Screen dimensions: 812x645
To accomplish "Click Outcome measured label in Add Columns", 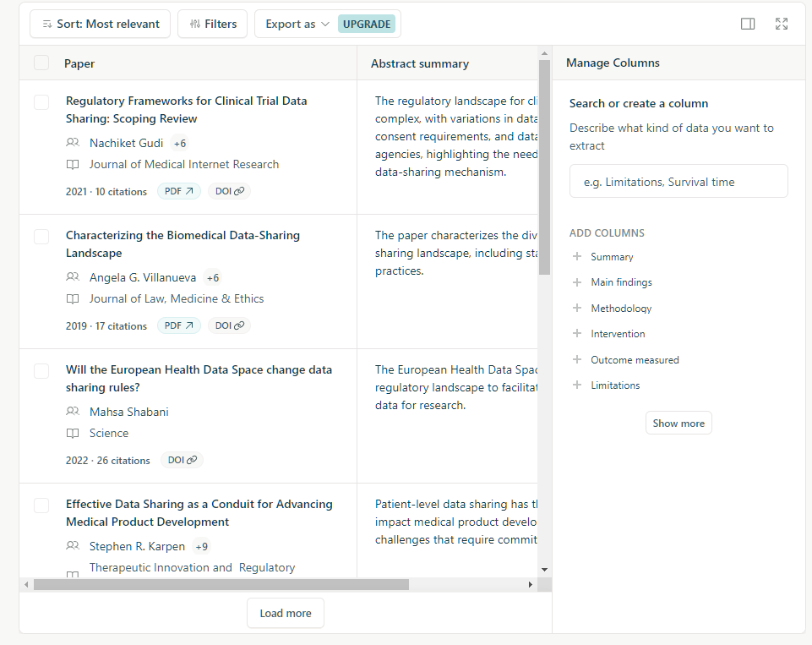I will (635, 360).
